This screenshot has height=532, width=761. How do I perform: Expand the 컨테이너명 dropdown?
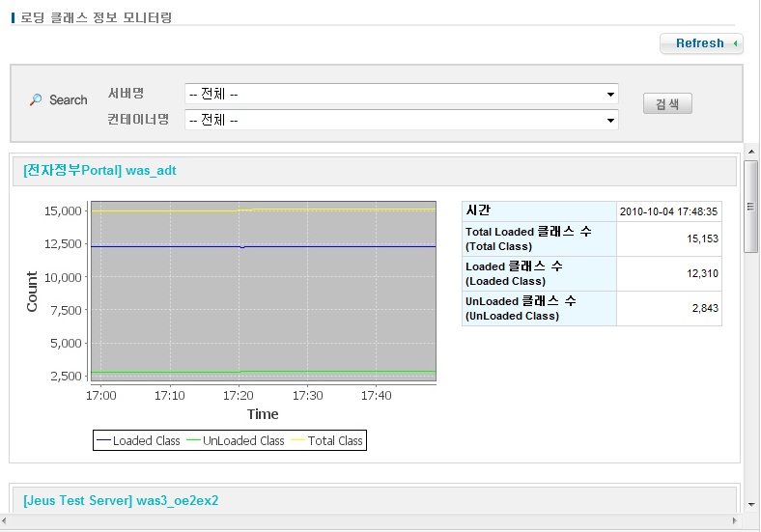pyautogui.click(x=401, y=120)
